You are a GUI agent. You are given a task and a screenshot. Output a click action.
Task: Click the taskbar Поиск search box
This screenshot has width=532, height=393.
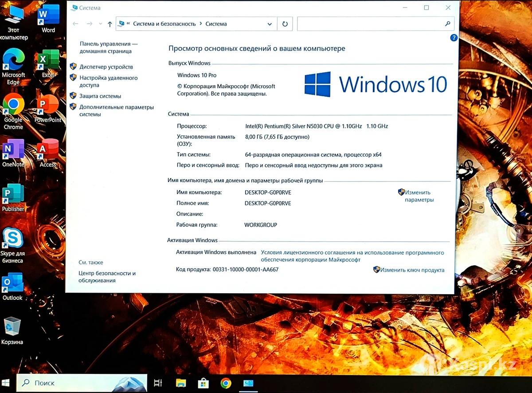[x=82, y=383]
